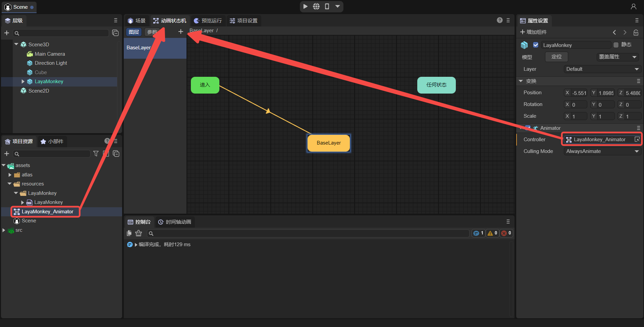The image size is (644, 327).
Task: Click the 定位 button
Action: coord(556,57)
